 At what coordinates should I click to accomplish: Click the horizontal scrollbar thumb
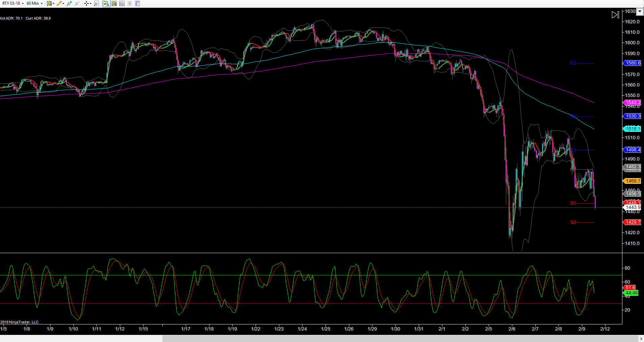[400, 339]
